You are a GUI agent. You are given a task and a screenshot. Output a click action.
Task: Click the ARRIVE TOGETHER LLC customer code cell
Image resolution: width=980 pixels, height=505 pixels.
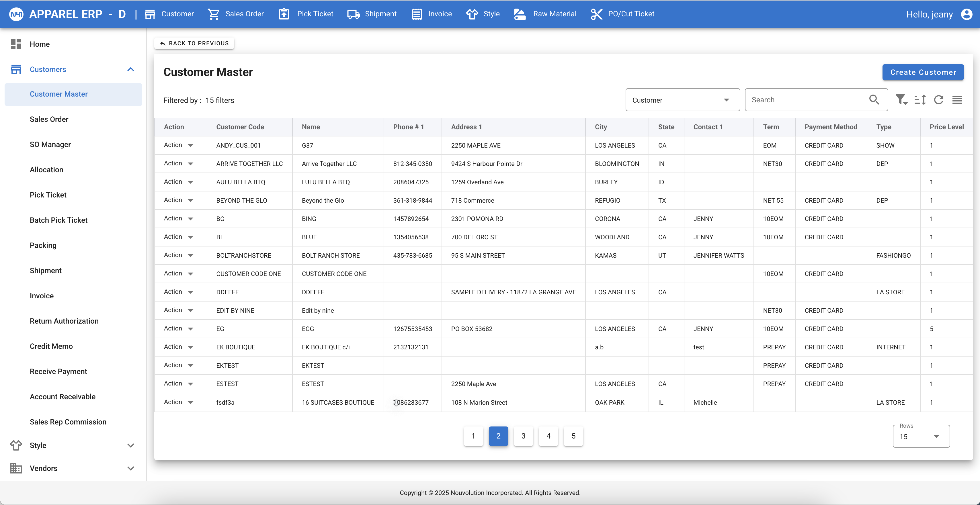(249, 164)
